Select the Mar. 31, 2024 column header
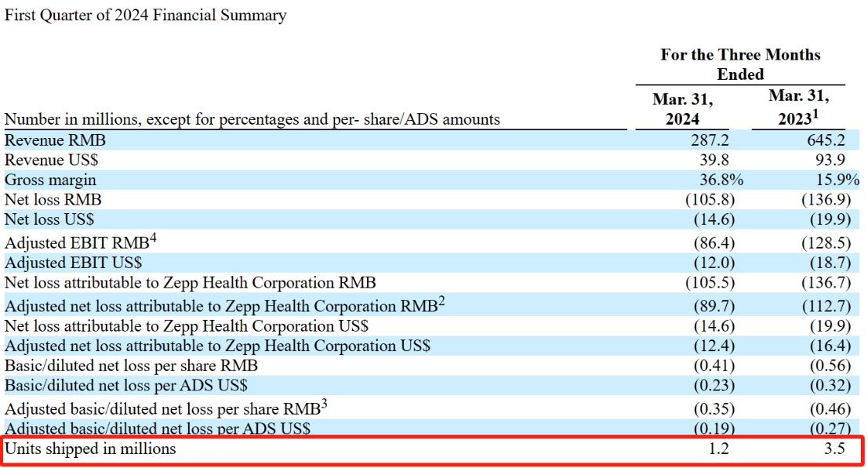868x468 pixels. (x=682, y=109)
